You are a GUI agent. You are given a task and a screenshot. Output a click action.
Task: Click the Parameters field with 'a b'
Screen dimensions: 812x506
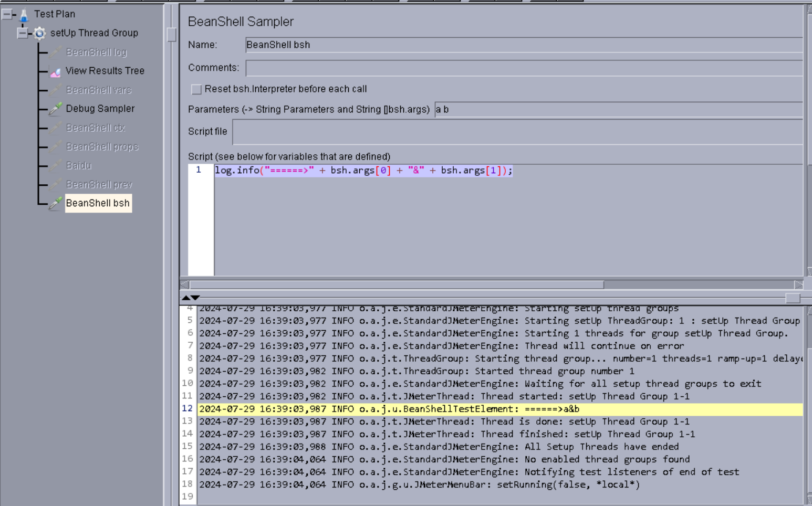pyautogui.click(x=619, y=109)
